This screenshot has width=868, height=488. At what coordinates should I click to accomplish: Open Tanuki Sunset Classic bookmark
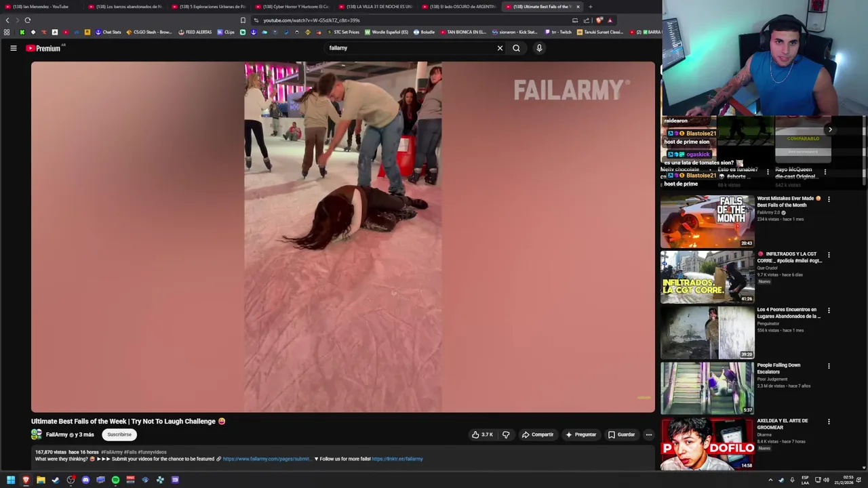[601, 32]
